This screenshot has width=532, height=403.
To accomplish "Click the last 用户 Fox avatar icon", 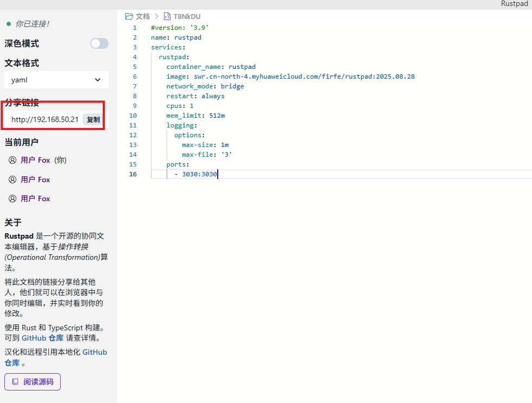I will coord(12,199).
